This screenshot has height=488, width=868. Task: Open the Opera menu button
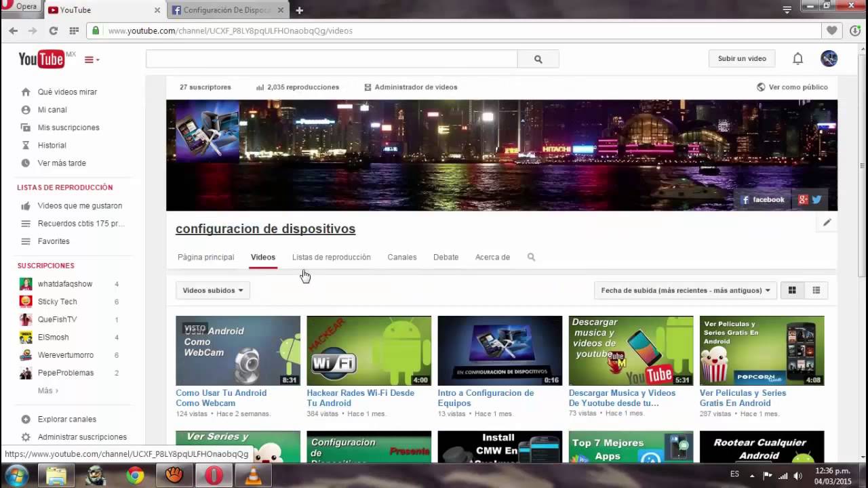pos(21,6)
